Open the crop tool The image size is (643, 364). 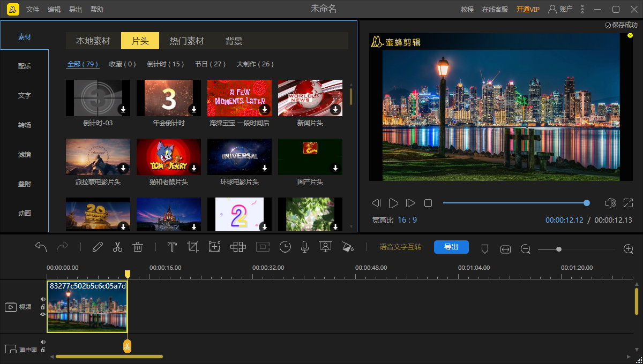point(193,247)
